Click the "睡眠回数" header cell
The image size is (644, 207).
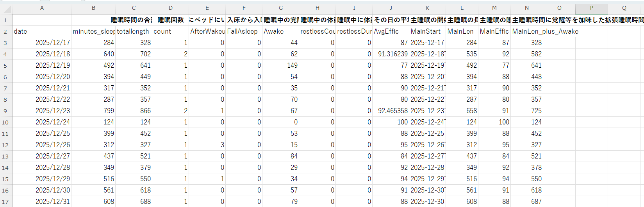click(170, 20)
